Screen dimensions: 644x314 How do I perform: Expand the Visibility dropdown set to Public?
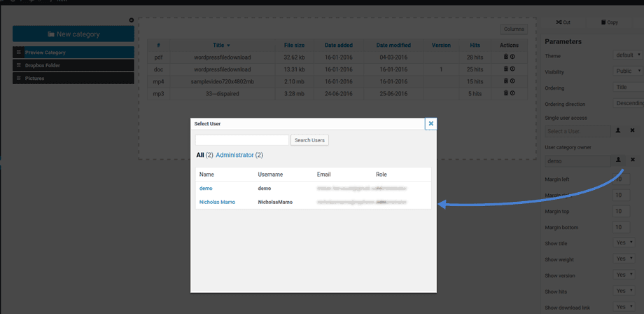[628, 71]
